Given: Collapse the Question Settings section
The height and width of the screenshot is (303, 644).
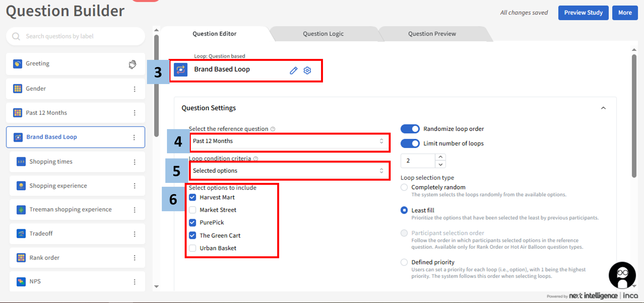Looking at the screenshot, I should pos(603,108).
